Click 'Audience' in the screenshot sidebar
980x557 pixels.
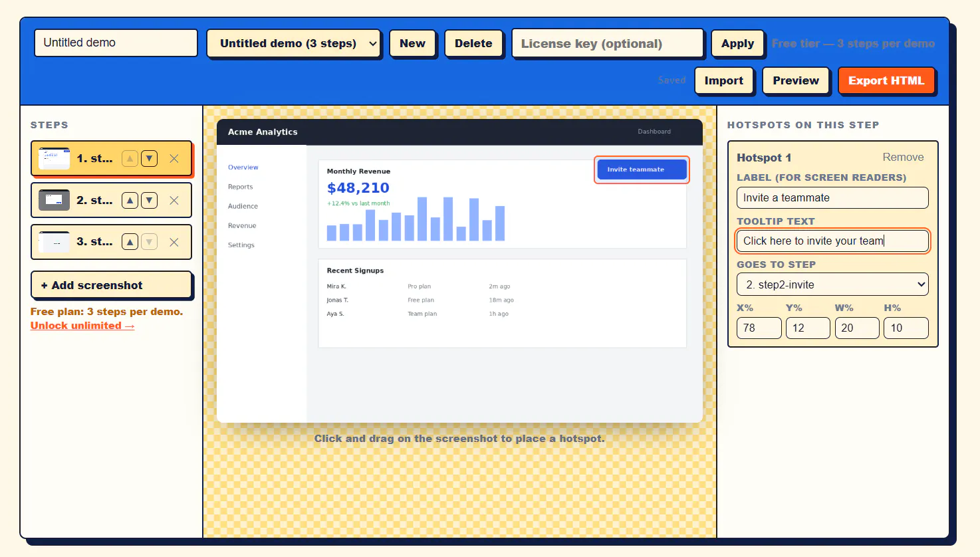pyautogui.click(x=243, y=206)
